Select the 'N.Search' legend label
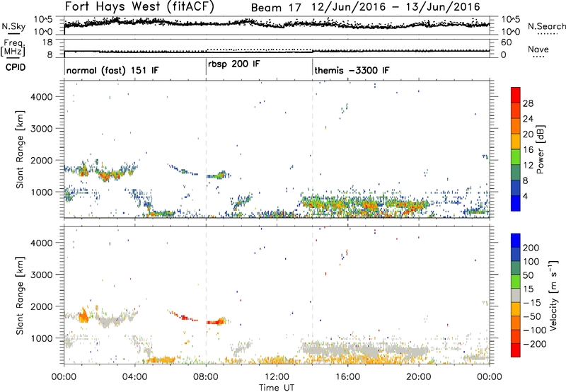This screenshot has height=392, width=566. (x=546, y=26)
